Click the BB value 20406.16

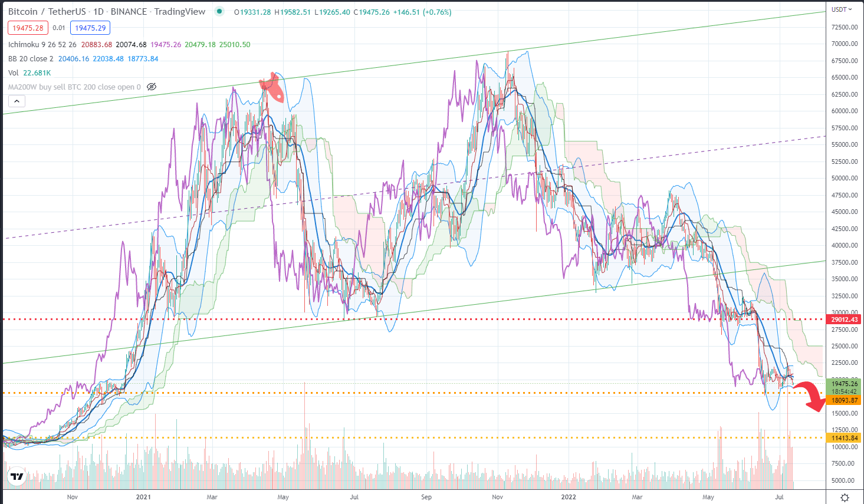[74, 58]
